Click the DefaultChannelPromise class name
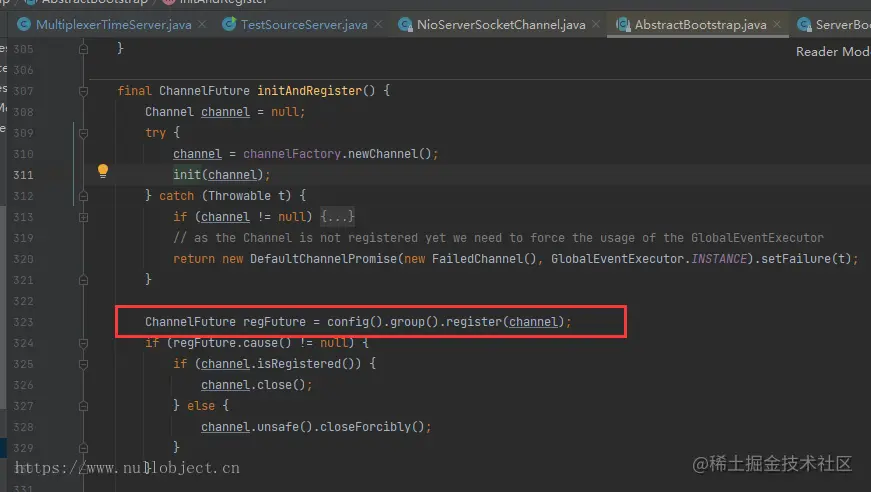871x492 pixels. point(323,259)
